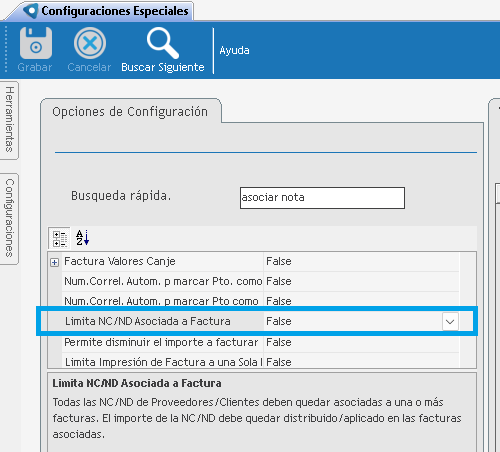Sort properties alphabetically with A-Z icon
Viewport: 500px width, 452px height.
(x=82, y=238)
